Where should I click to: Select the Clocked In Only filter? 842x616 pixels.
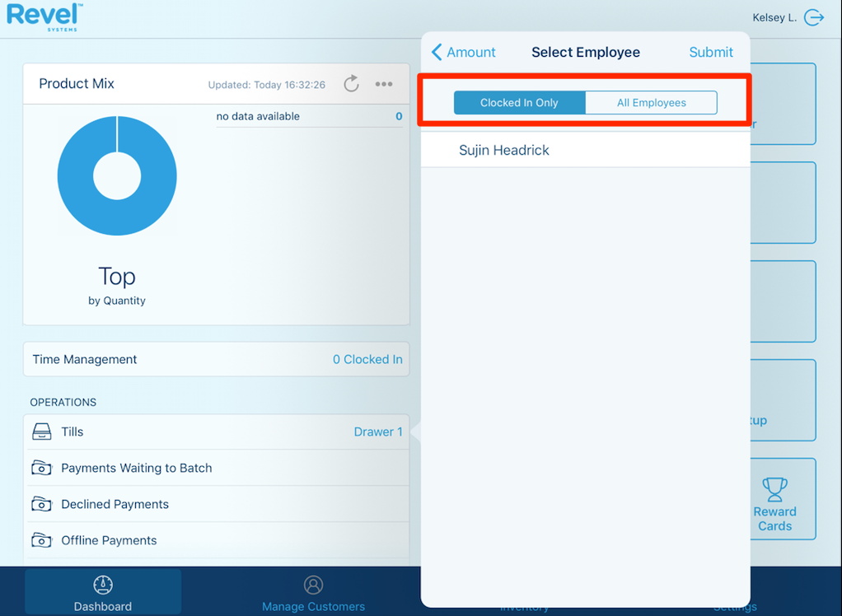point(519,103)
